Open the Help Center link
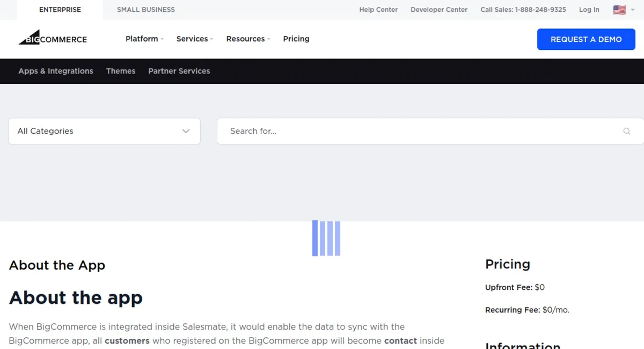Viewport: 644px width, 349px height. [378, 10]
